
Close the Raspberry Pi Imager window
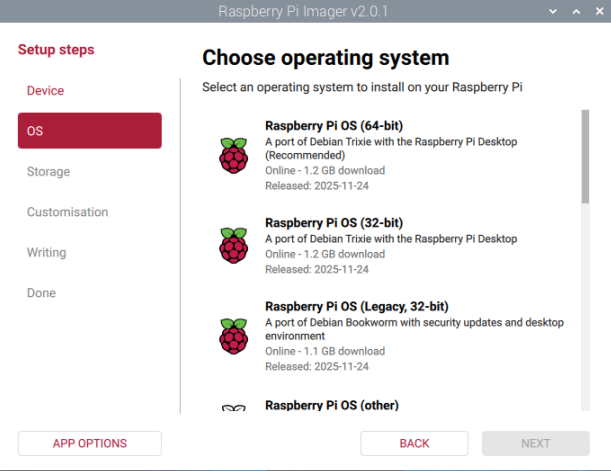tap(599, 11)
